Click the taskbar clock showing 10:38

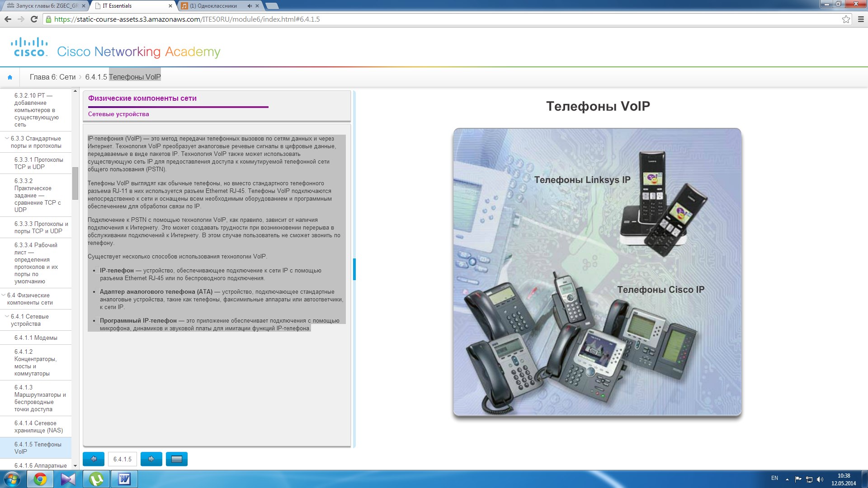[x=844, y=479]
